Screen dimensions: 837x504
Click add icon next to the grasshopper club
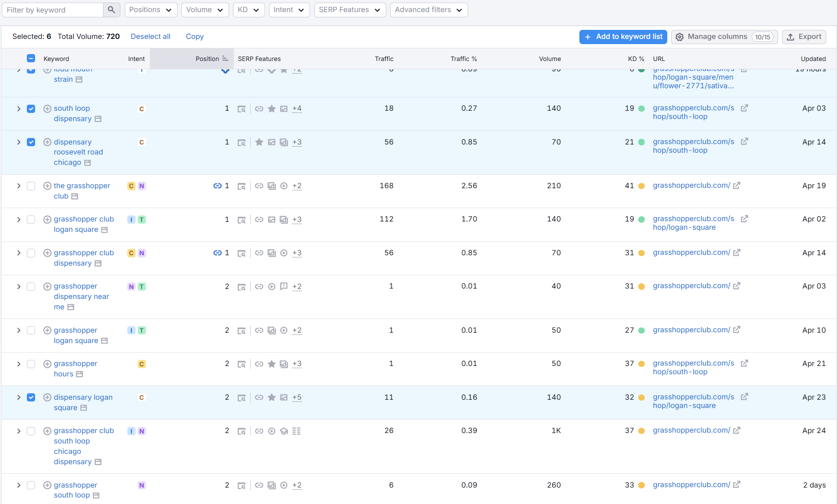coord(47,186)
